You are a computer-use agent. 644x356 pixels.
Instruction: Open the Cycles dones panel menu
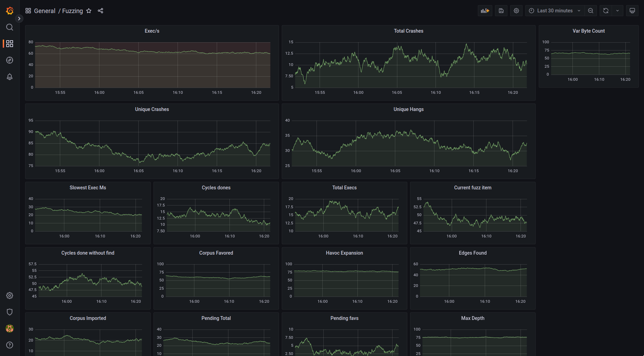pos(216,188)
